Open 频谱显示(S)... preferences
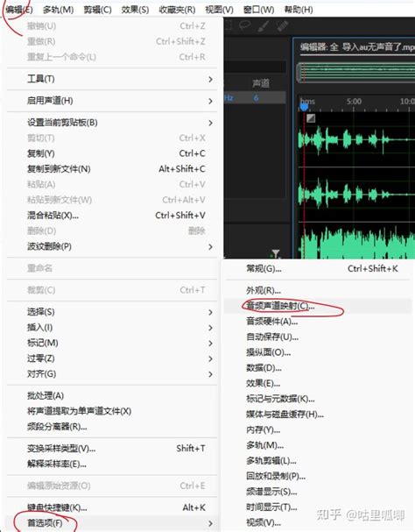The width and height of the screenshot is (415, 532). (x=317, y=492)
